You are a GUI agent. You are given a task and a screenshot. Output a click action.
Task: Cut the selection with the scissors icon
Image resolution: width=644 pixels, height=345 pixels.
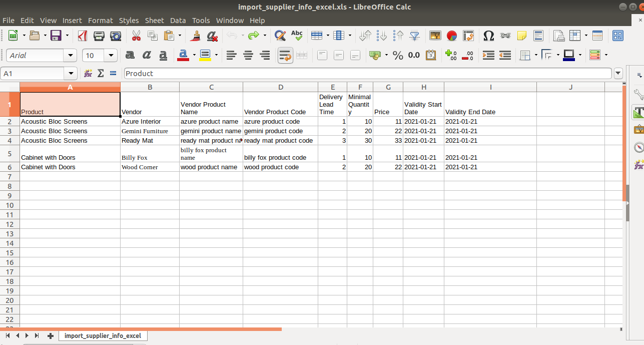(x=136, y=36)
